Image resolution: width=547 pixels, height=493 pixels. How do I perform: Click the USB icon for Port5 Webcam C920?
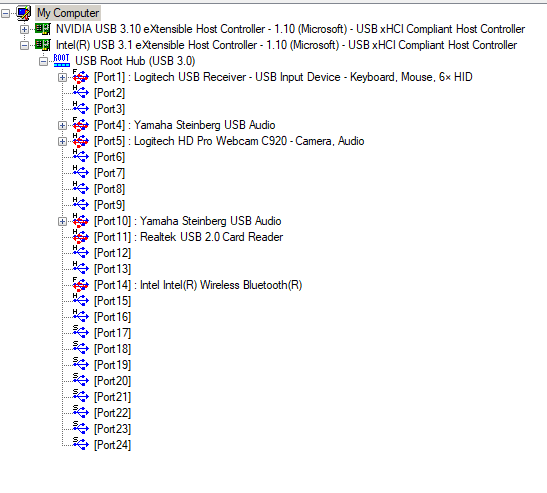click(x=81, y=141)
